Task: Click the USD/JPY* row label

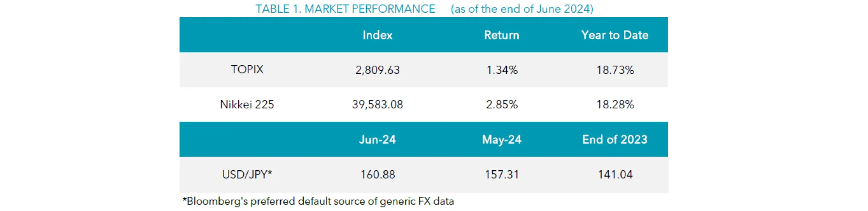Action: pos(247,174)
